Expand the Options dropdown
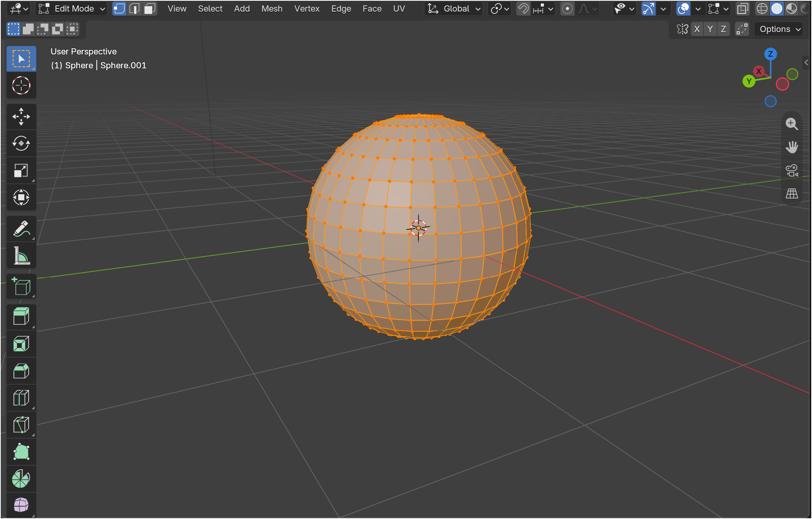812x519 pixels. 780,29
